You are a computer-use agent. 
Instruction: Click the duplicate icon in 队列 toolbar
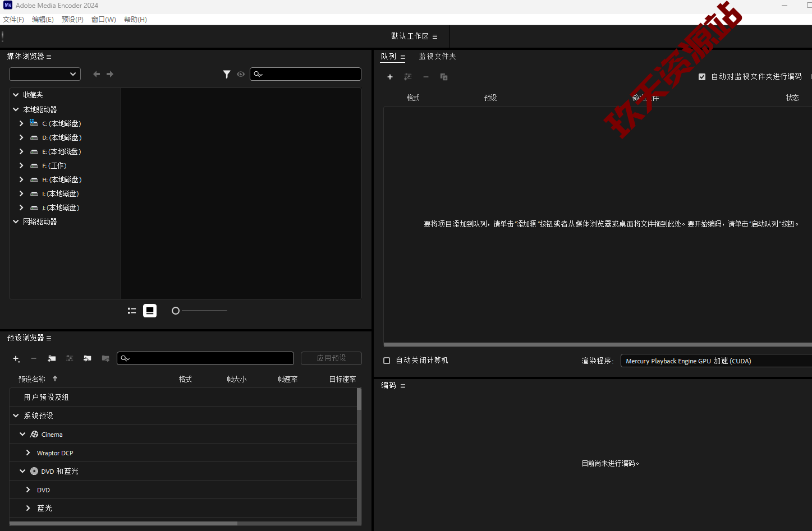444,77
